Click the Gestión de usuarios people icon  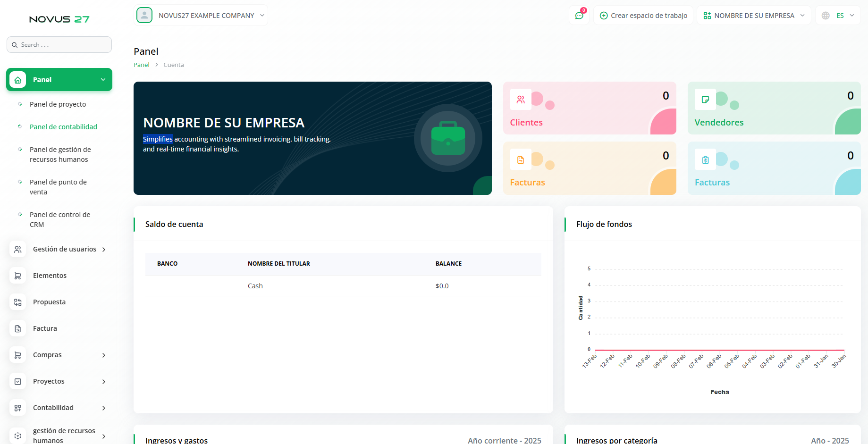point(18,249)
